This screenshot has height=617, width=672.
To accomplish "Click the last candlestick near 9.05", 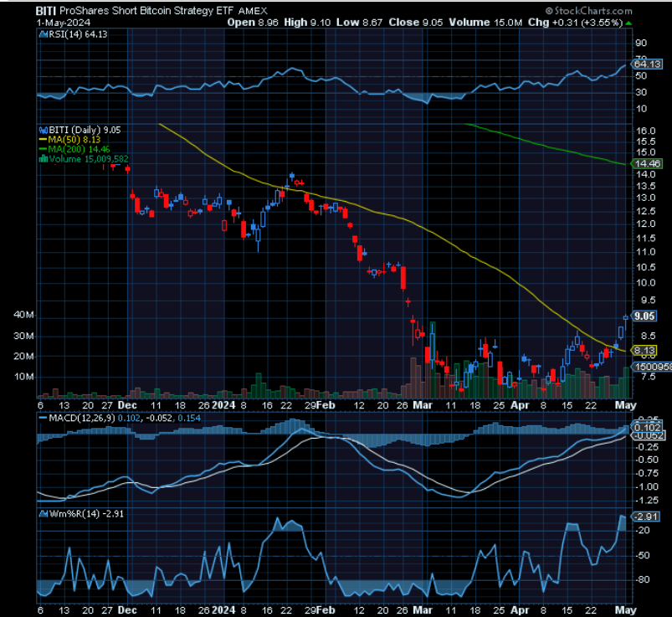I will (x=625, y=317).
